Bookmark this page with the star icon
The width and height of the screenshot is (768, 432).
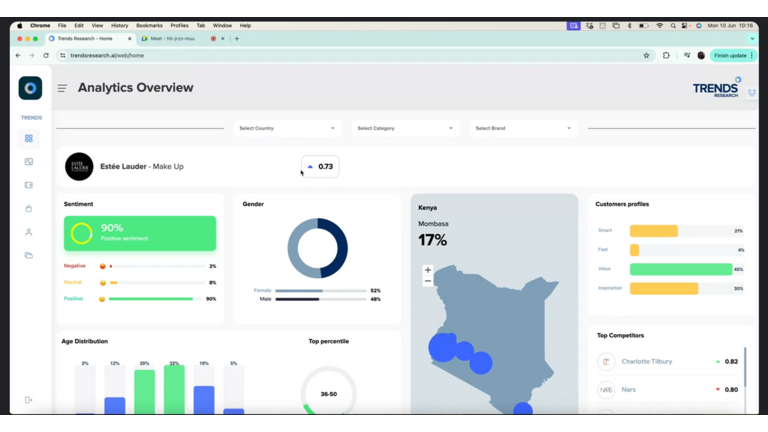(x=647, y=55)
